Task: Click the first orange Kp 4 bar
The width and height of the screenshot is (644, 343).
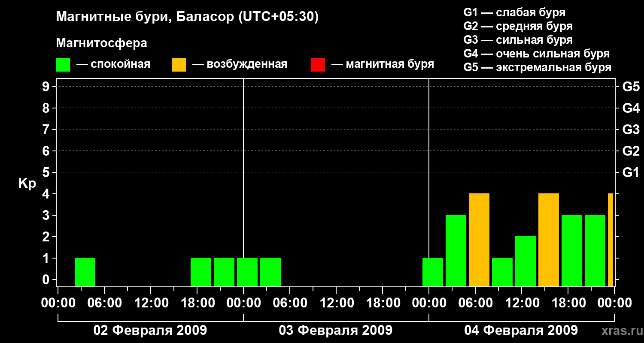Action: 479,240
